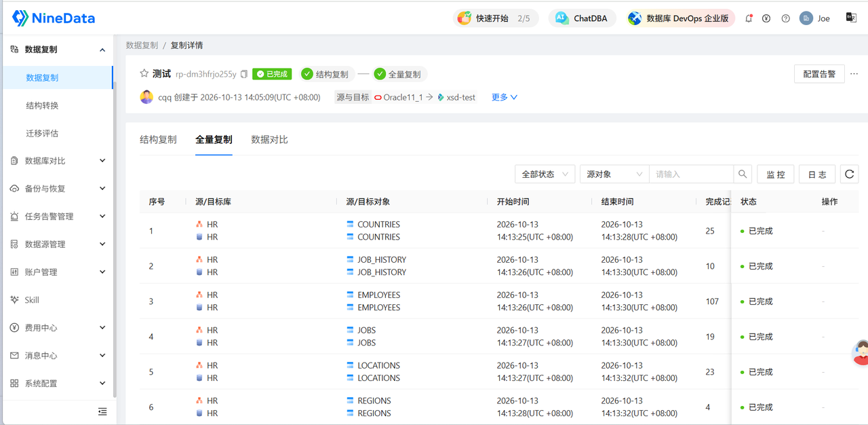
Task: Select 数据复制 submenu item in sidebar
Action: (x=58, y=77)
